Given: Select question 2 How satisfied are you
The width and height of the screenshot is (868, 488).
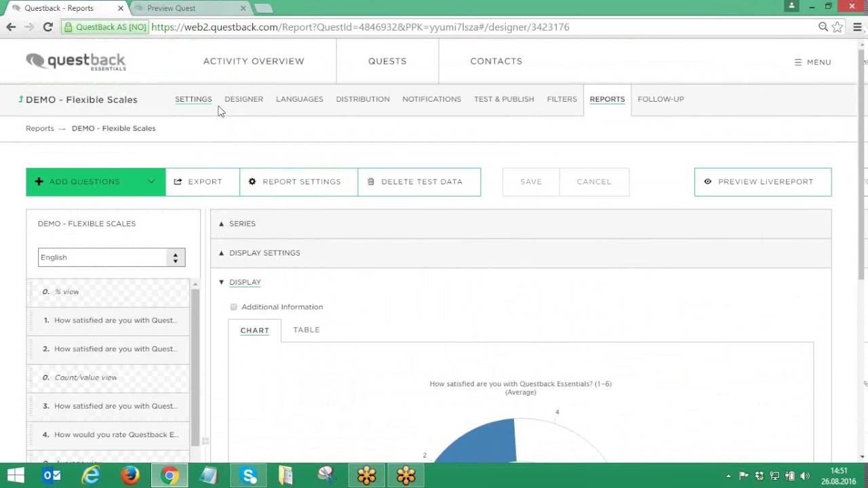Looking at the screenshot, I should tap(108, 349).
